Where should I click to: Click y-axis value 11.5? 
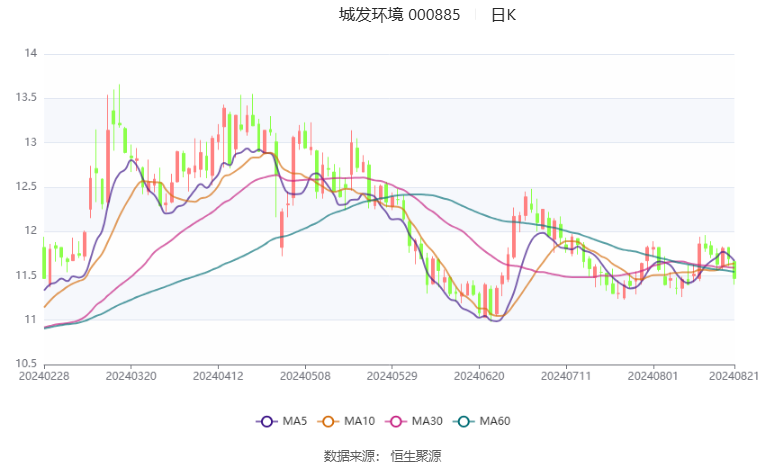click(26, 275)
